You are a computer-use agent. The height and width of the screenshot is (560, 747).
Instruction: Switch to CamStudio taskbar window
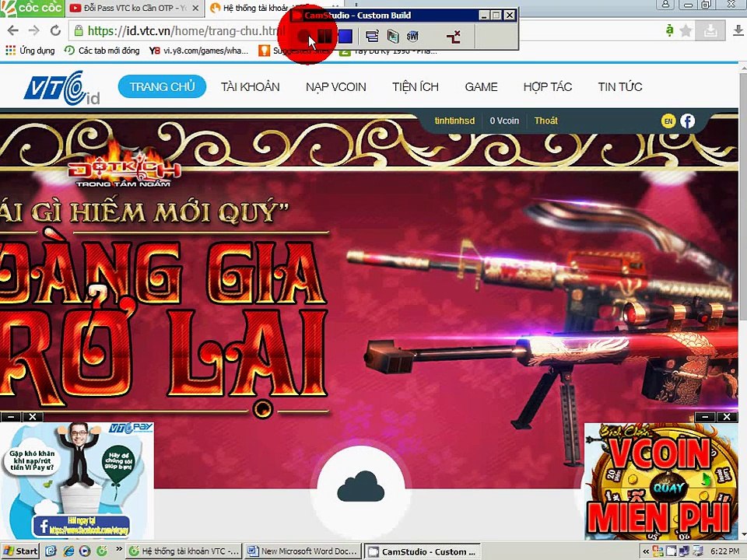click(422, 551)
